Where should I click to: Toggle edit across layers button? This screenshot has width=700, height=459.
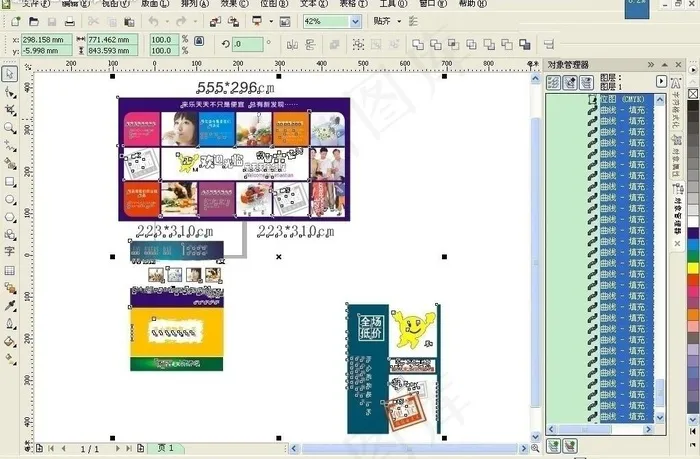570,82
